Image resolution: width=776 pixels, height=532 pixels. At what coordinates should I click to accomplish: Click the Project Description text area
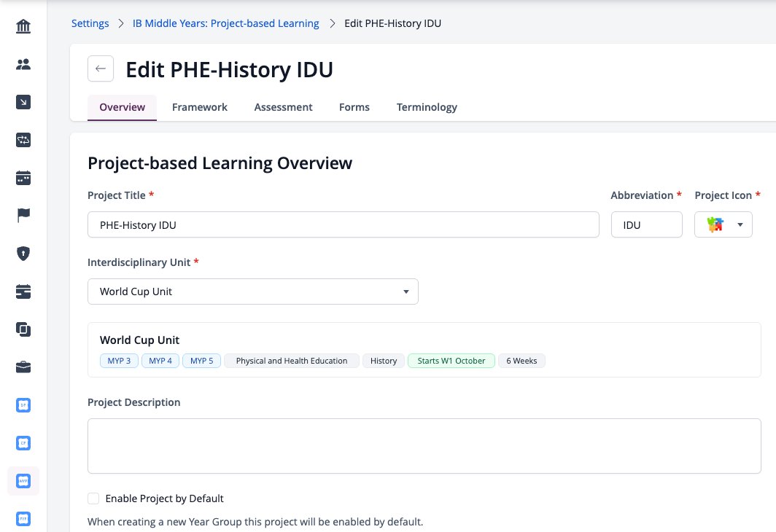click(x=424, y=446)
